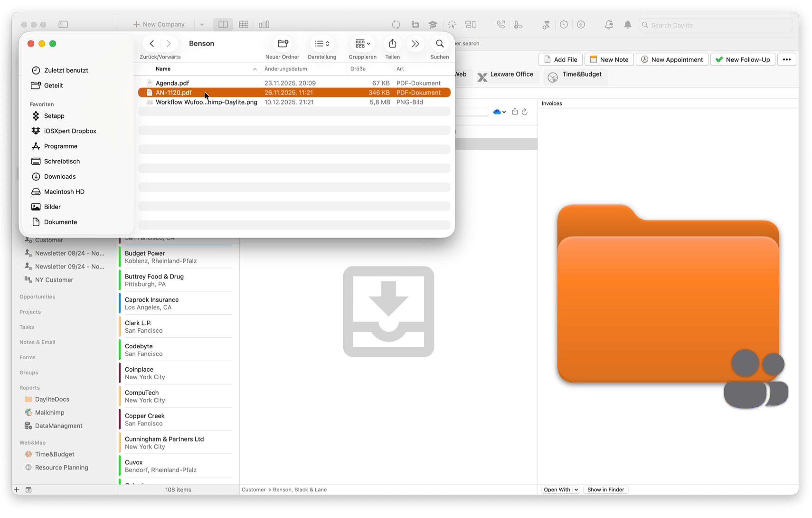Image resolution: width=812 pixels, height=518 pixels.
Task: Click the stopwatch timer icon
Action: pyautogui.click(x=564, y=24)
